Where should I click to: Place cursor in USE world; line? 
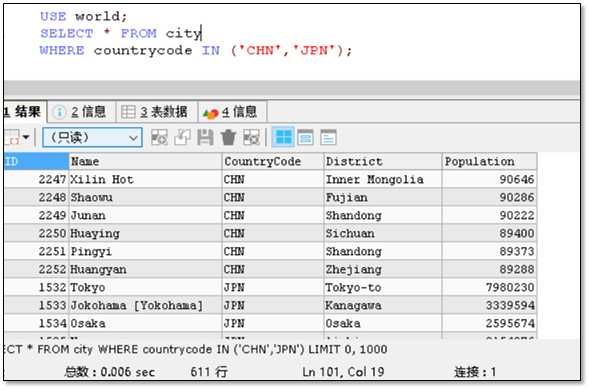84,16
